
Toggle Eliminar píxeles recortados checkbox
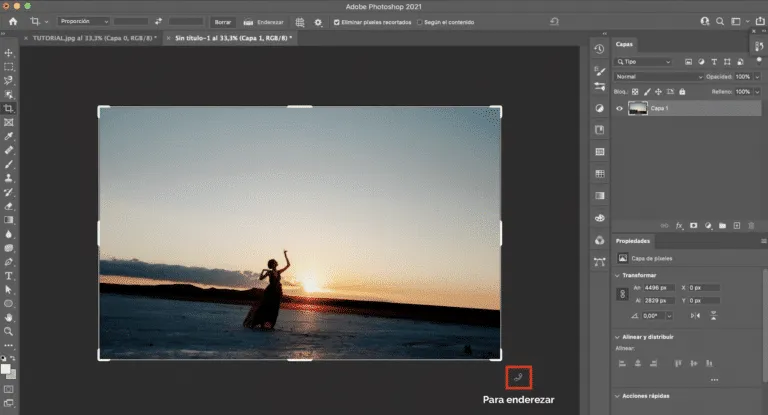point(336,22)
